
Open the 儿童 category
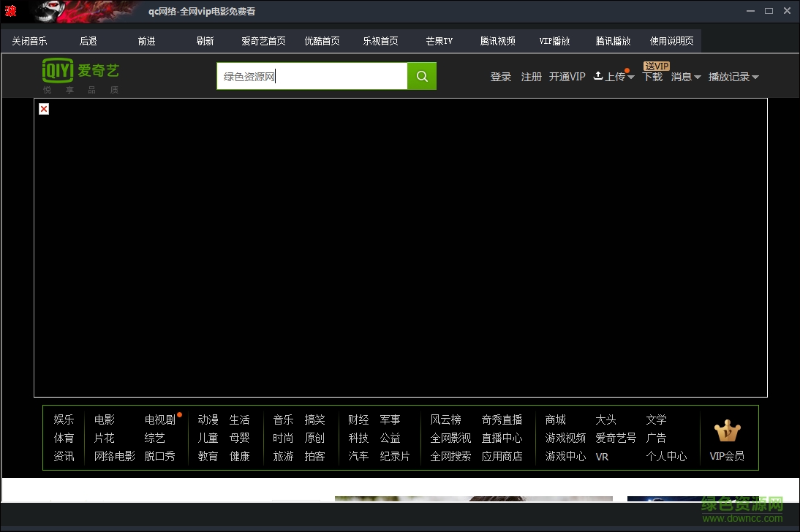pyautogui.click(x=208, y=438)
